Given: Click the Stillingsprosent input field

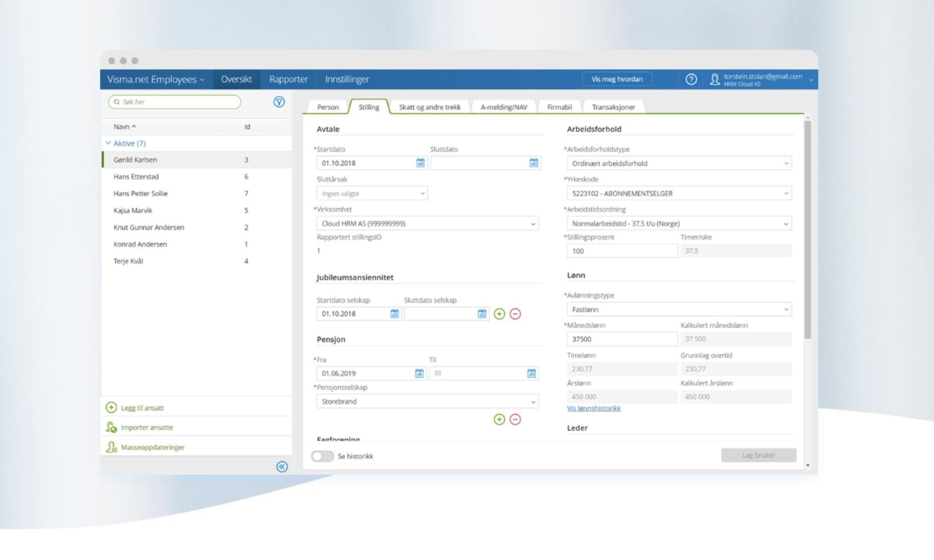Looking at the screenshot, I should [x=622, y=251].
